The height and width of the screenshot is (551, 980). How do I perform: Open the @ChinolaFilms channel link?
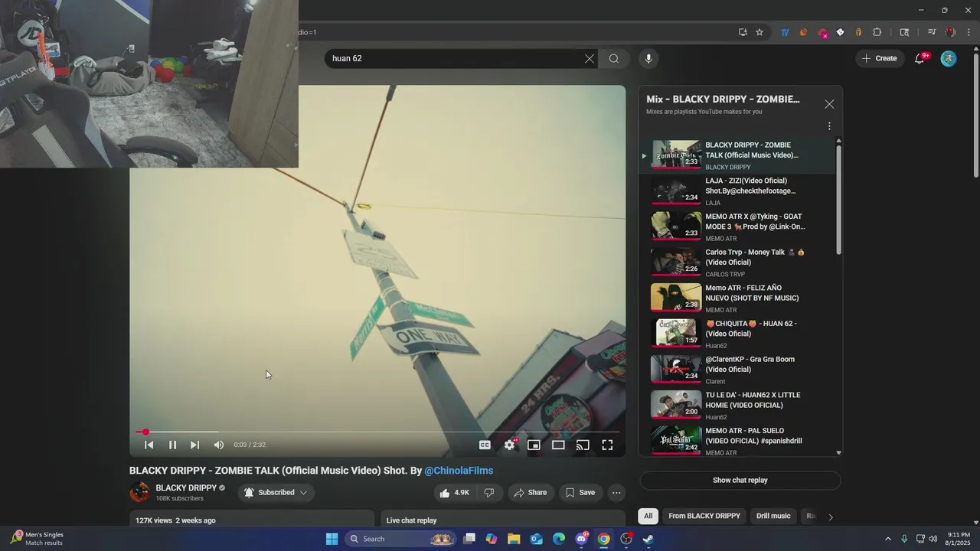[459, 471]
